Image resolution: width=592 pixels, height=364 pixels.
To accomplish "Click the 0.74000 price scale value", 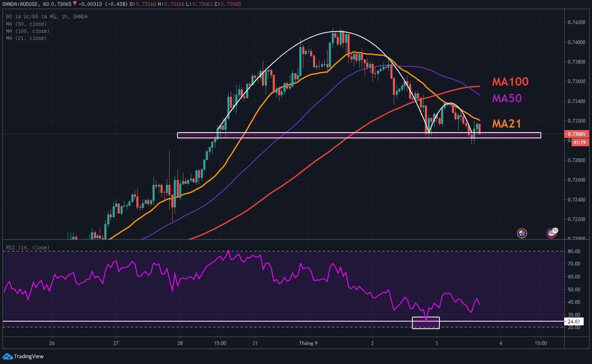I will coord(577,42).
